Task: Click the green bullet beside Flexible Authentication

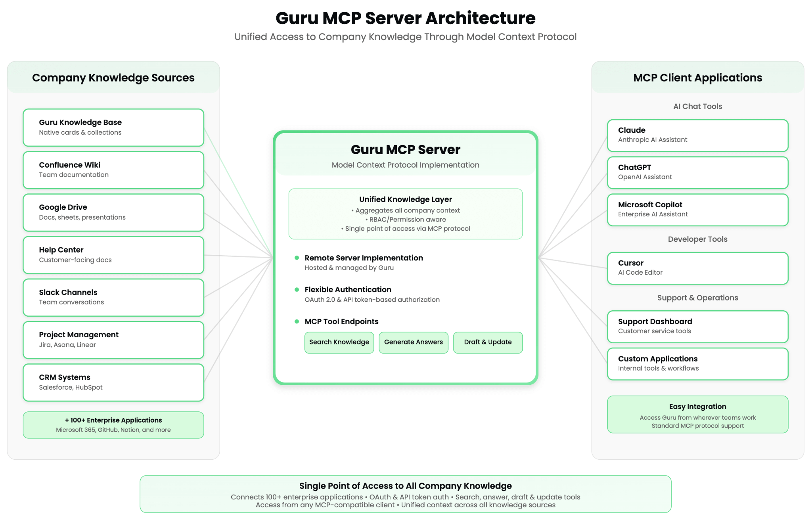Action: 297,290
